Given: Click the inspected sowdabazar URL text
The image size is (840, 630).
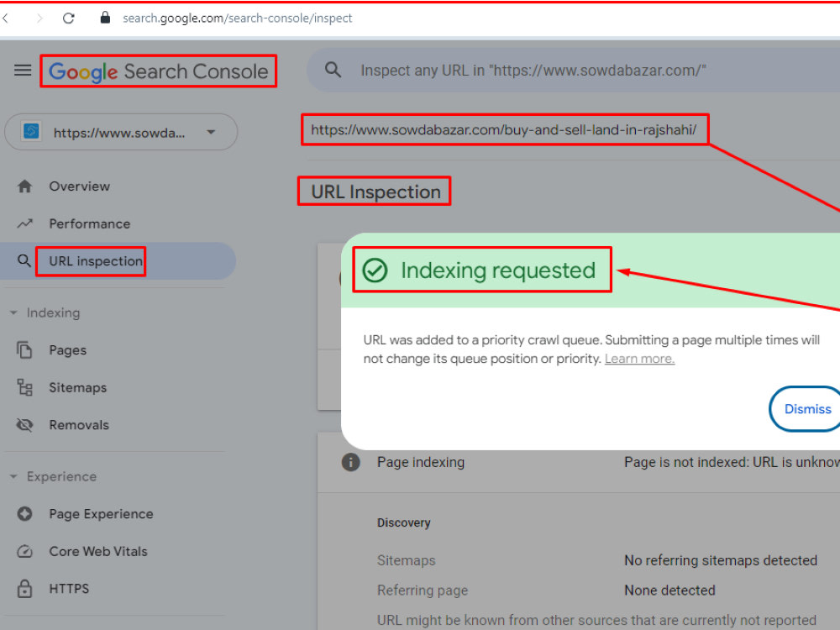Looking at the screenshot, I should (503, 129).
